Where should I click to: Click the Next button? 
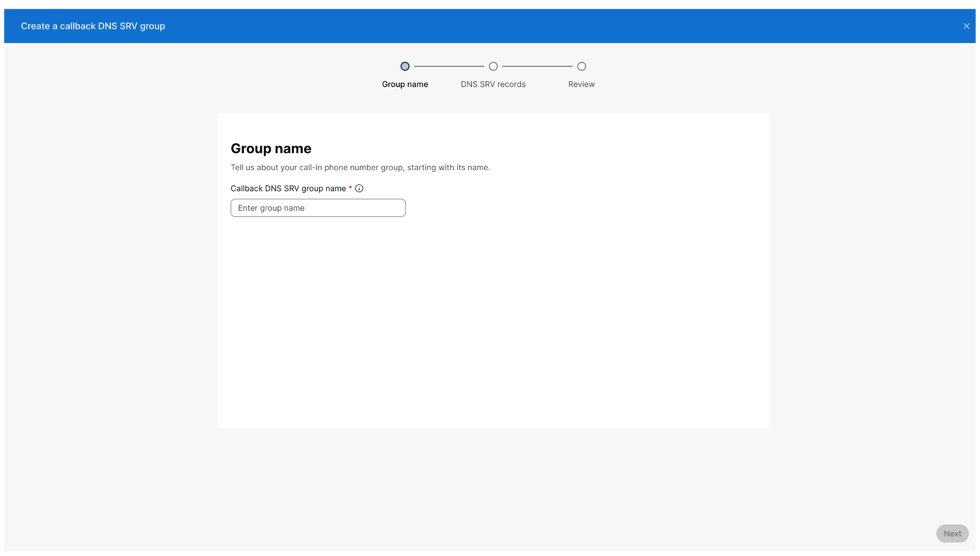pos(952,533)
